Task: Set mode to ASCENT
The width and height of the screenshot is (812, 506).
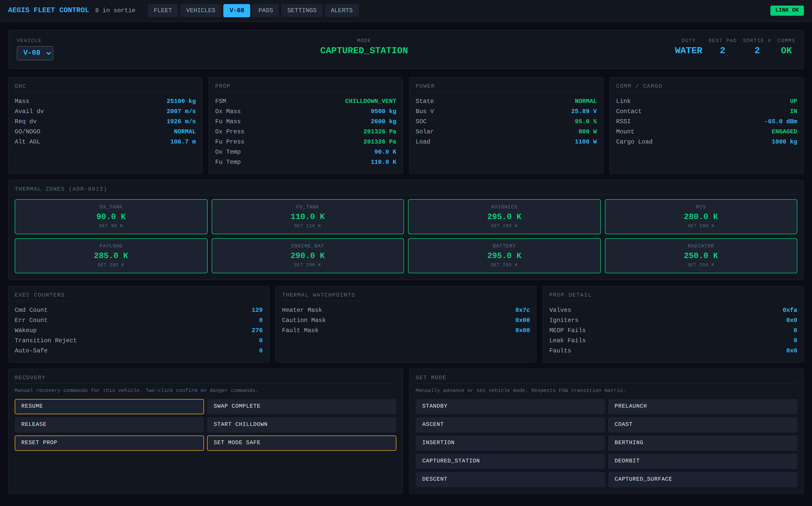Action: 510,425
